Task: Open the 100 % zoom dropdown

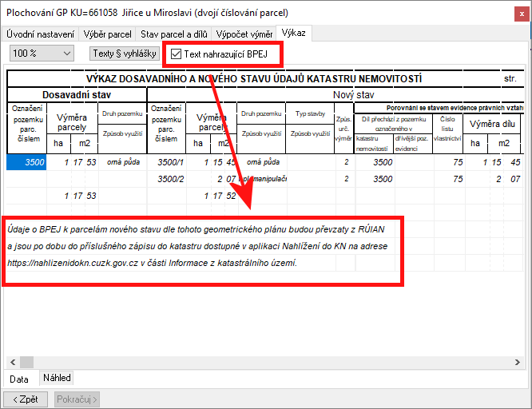Action: (x=41, y=54)
